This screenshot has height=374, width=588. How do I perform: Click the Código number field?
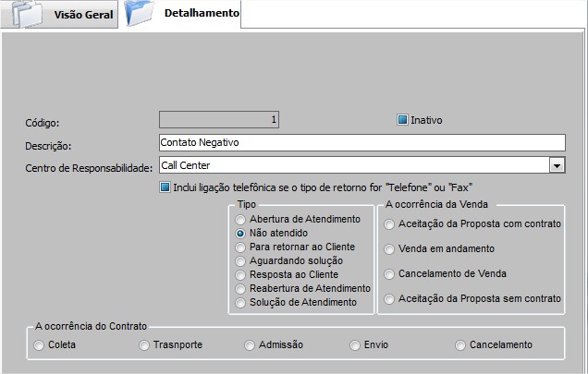pos(218,119)
